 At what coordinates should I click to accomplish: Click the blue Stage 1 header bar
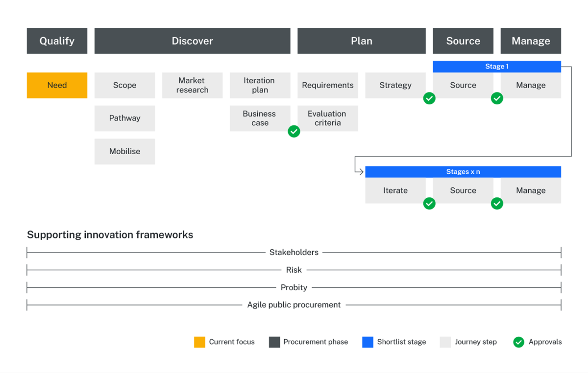(497, 66)
